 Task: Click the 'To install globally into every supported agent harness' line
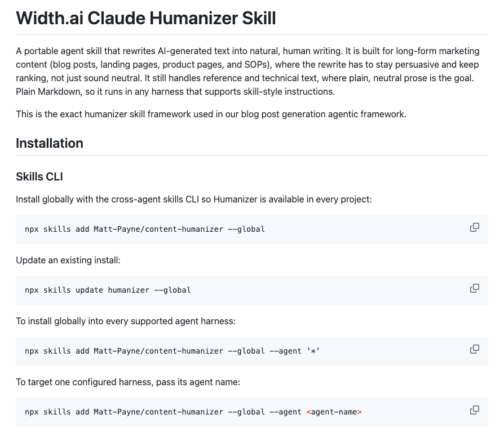pos(126,321)
